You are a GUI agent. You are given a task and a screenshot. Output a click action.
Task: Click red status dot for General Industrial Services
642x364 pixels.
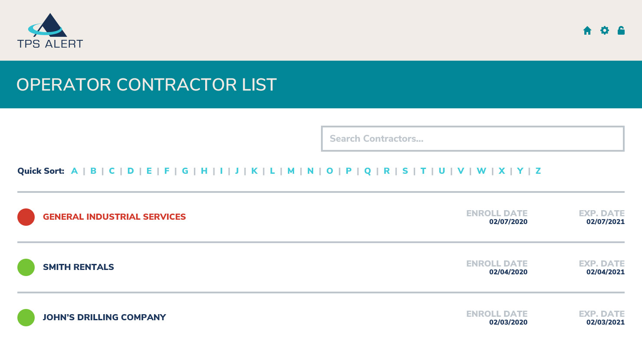pos(26,217)
